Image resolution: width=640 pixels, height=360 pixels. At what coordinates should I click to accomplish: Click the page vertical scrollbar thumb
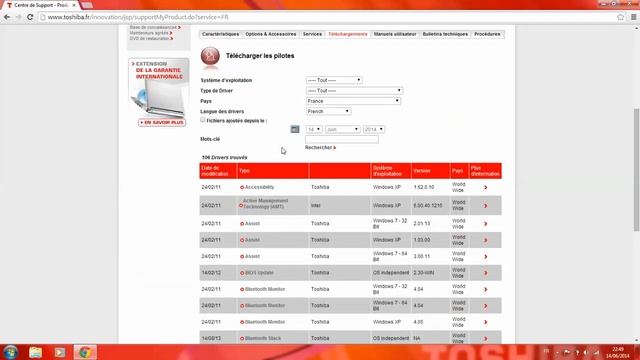636,169
